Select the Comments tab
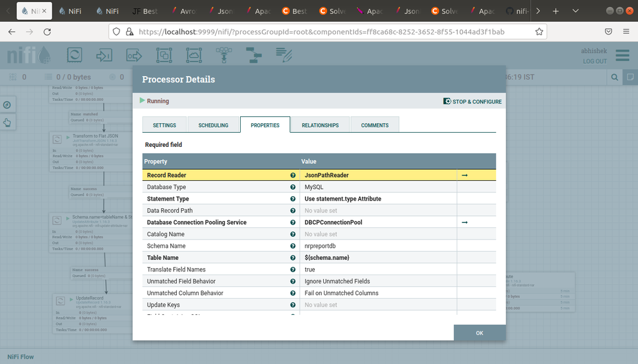Viewport: 638px width, 364px height. tap(375, 125)
